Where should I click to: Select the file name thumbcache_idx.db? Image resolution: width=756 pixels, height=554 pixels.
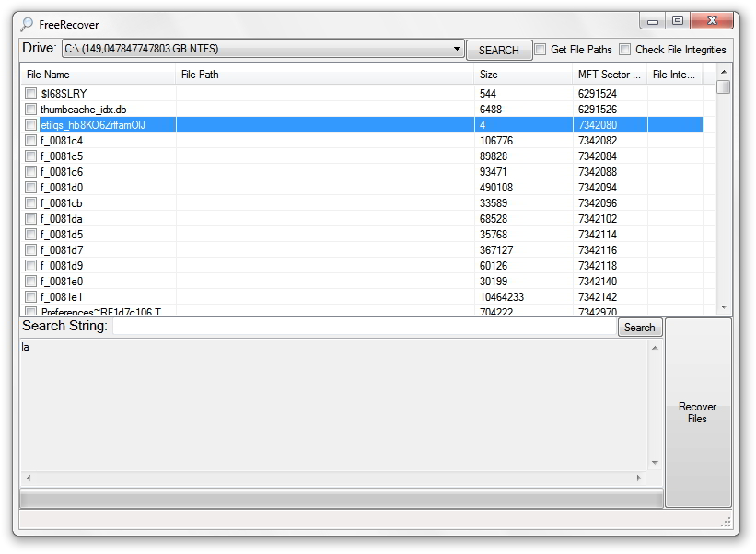click(84, 110)
